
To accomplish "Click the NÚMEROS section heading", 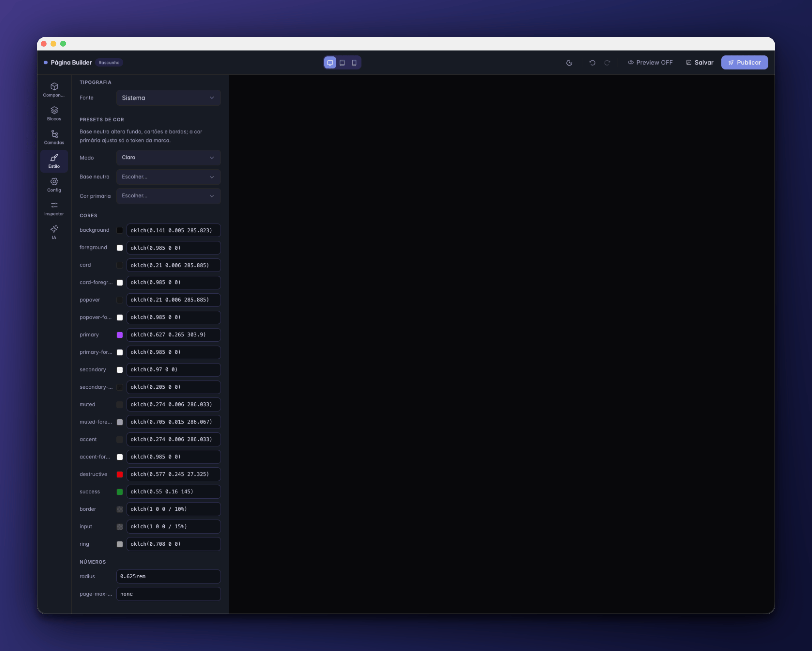I will point(93,562).
